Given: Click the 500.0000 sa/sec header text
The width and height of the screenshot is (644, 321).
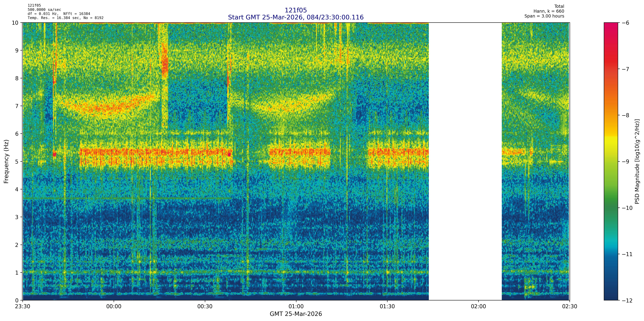Looking at the screenshot, I should [44, 10].
